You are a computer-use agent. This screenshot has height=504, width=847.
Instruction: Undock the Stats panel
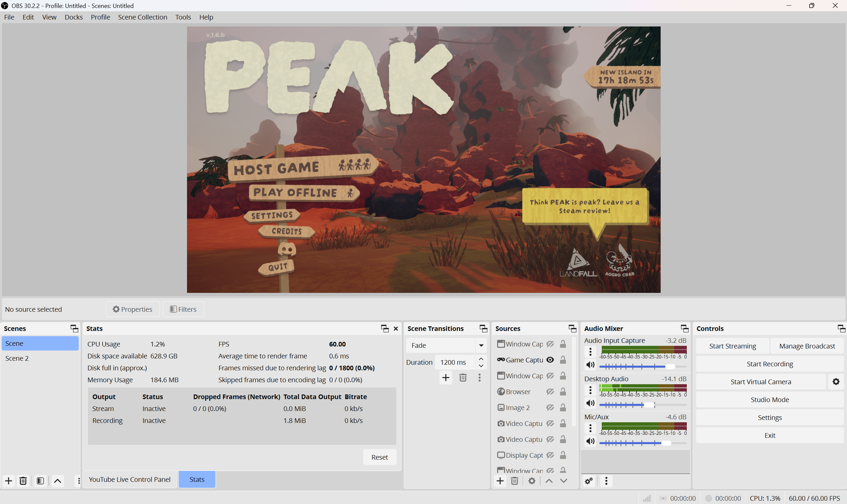click(x=385, y=328)
